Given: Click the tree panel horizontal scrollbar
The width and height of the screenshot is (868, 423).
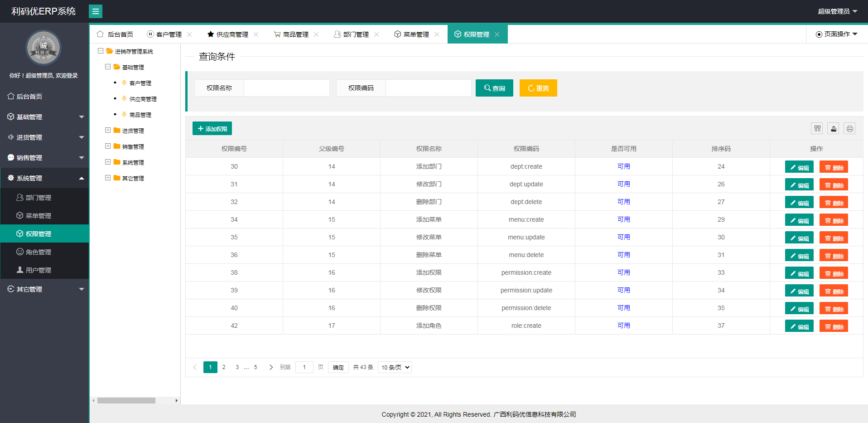Looking at the screenshot, I should pyautogui.click(x=126, y=400).
